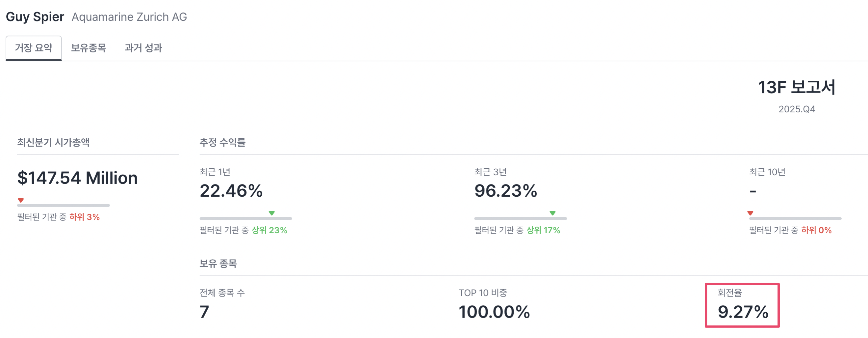Click the 전체 종목 수 value 7
Screen dimensions: 868x338
coord(204,312)
